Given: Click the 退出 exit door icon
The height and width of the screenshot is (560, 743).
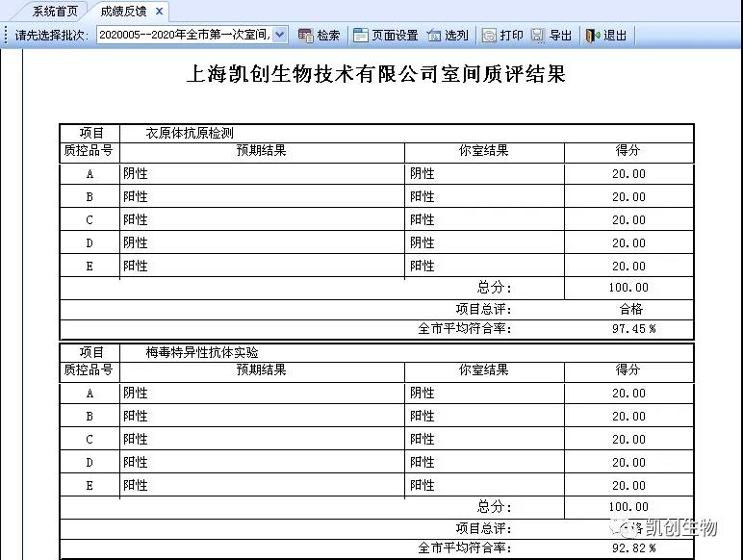Looking at the screenshot, I should tap(592, 36).
